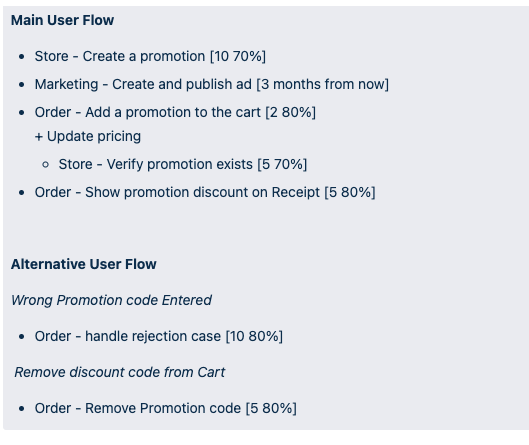Click the 'Order - Add a promotion to the cart' line

point(175,112)
